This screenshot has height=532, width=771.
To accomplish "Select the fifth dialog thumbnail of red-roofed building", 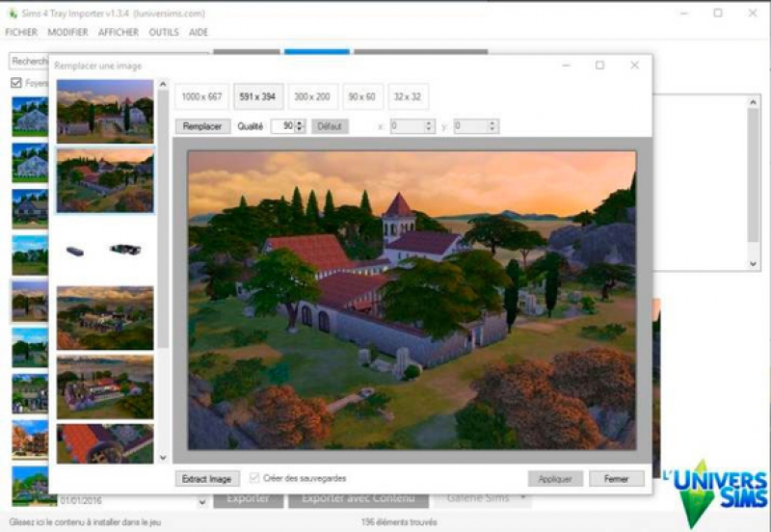I will click(x=105, y=387).
